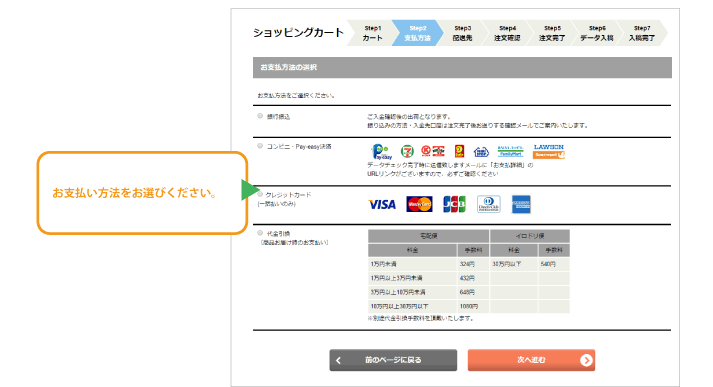Click the 540円 fee cell
Image resolution: width=713 pixels, height=387 pixels.
[554, 264]
